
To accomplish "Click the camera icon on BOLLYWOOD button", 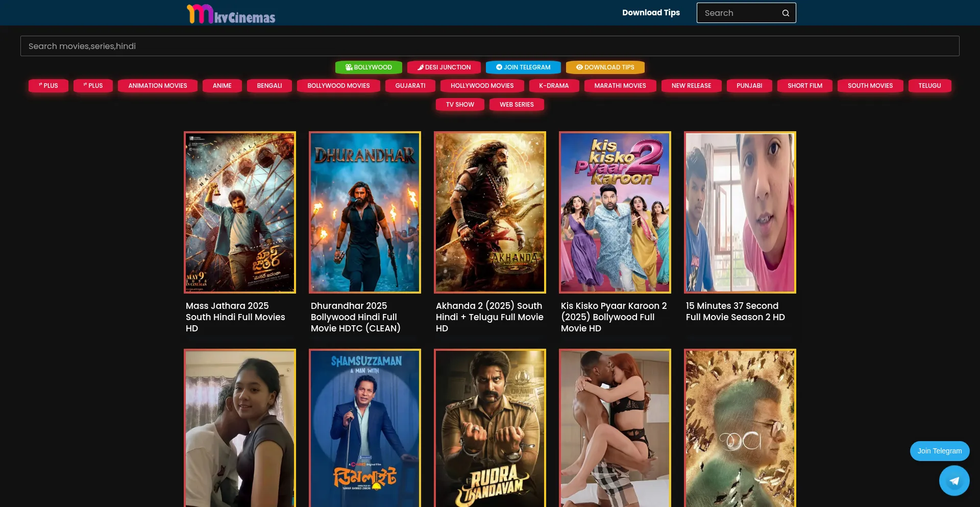I will click(x=349, y=67).
